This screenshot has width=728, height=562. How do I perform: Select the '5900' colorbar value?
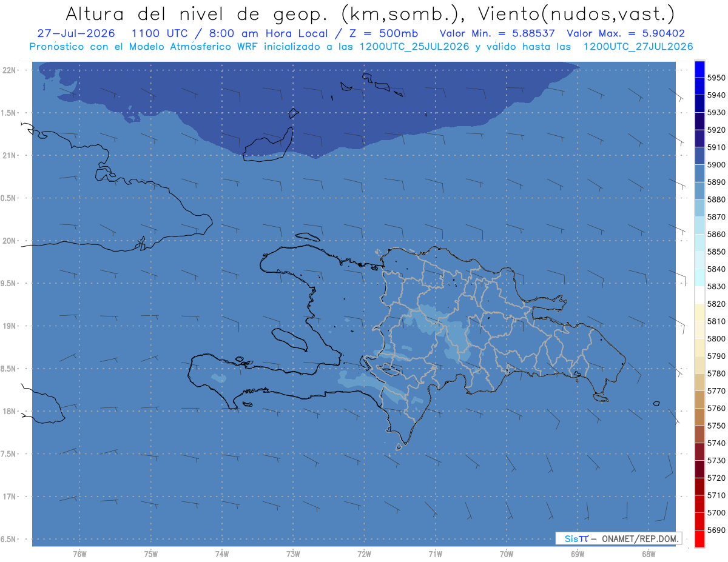pyautogui.click(x=716, y=165)
